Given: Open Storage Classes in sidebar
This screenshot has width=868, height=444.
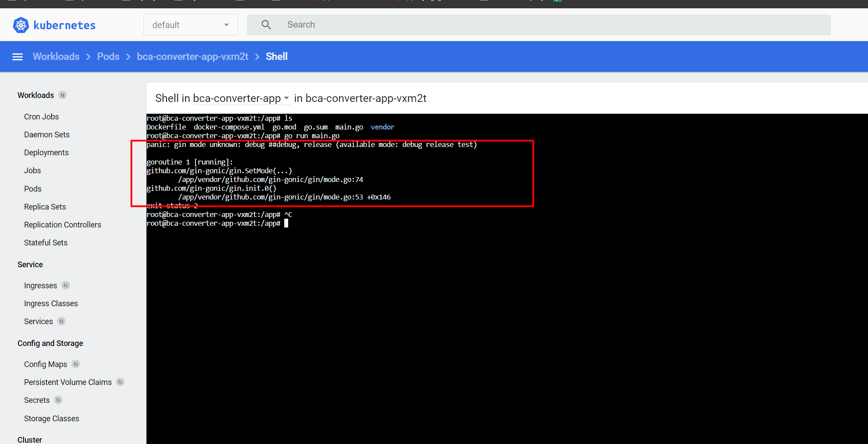Looking at the screenshot, I should point(52,419).
